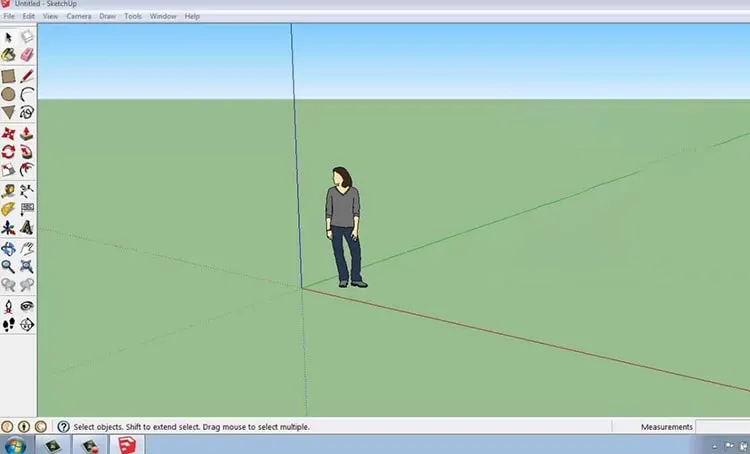Click the person credits status icon
The image size is (750, 454).
tap(23, 426)
